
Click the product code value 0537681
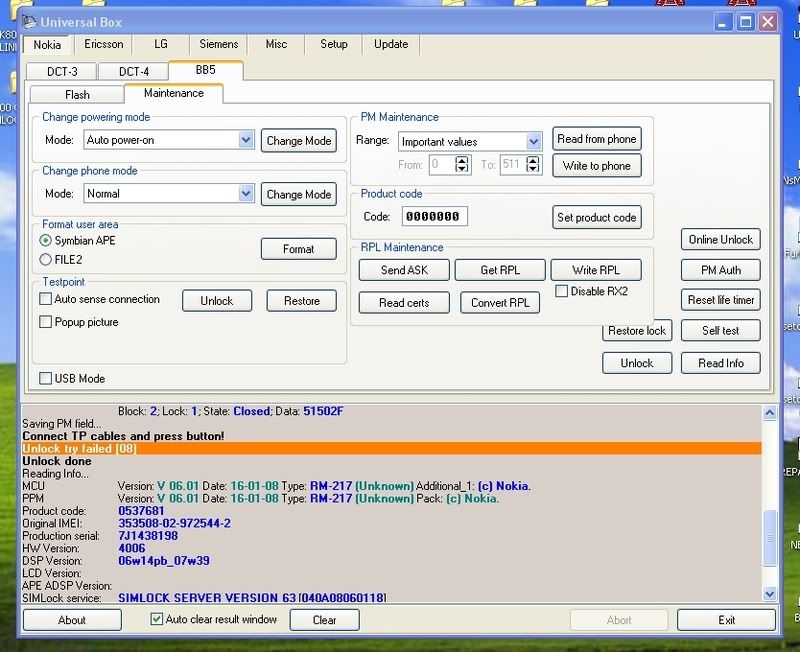[141, 511]
